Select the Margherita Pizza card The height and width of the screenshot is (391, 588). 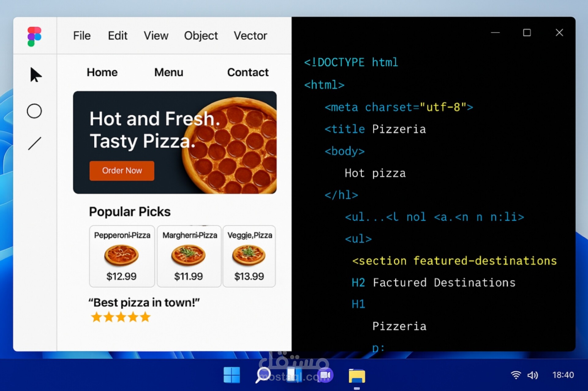coord(189,256)
